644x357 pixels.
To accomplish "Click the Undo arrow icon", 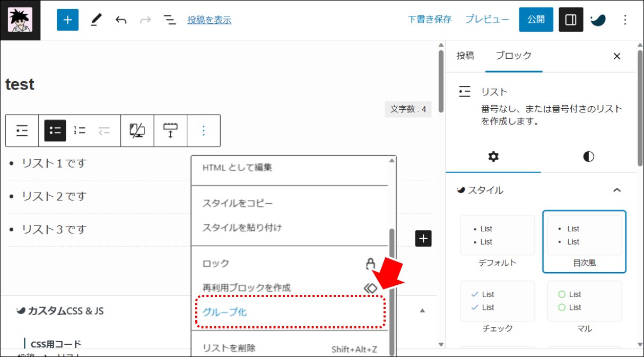I will click(x=121, y=20).
